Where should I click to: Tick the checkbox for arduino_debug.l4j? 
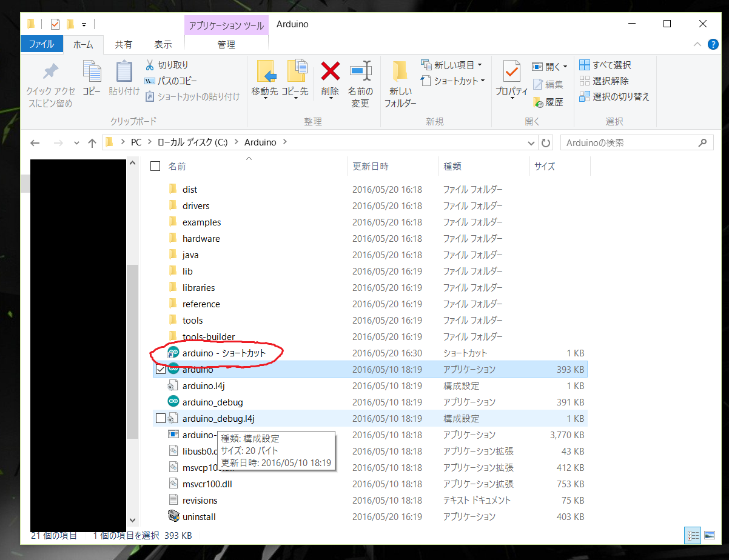pos(161,418)
